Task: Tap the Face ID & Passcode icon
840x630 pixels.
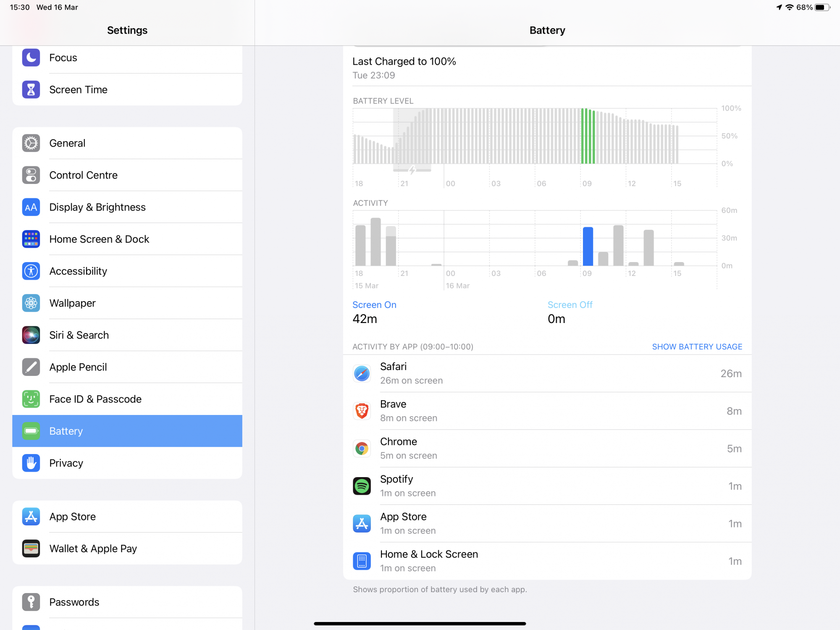Action: tap(31, 399)
